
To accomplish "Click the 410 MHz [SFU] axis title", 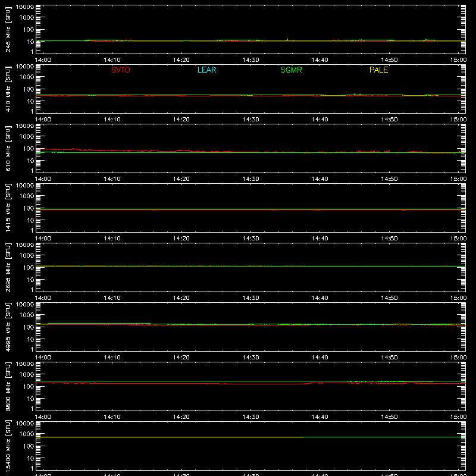I will pos(8,89).
